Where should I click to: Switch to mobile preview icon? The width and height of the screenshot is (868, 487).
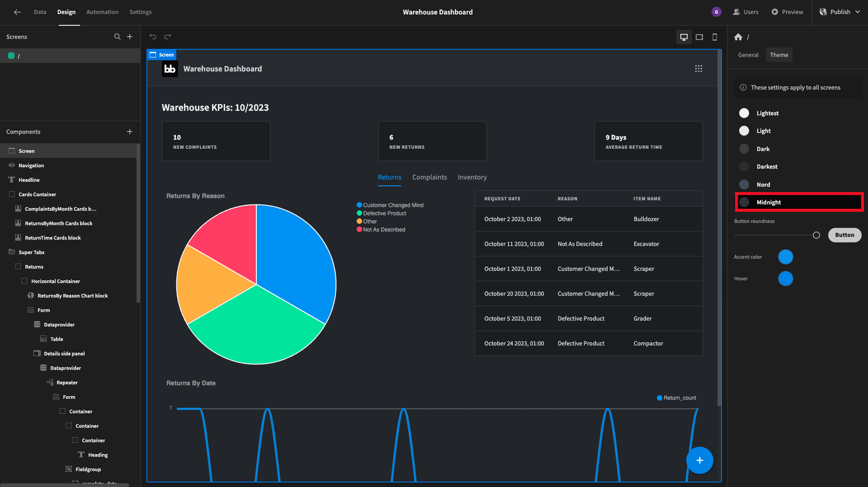(715, 37)
